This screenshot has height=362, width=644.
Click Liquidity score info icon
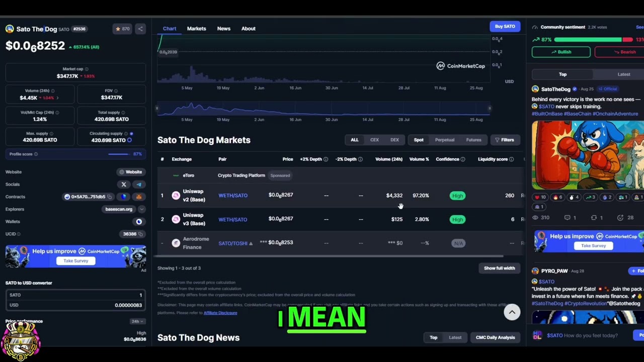[511, 159]
